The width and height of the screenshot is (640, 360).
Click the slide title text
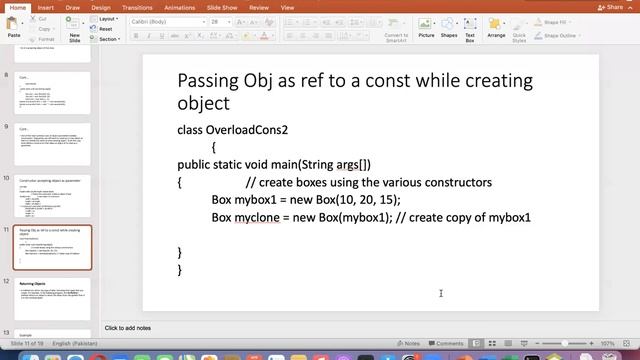coord(355,91)
